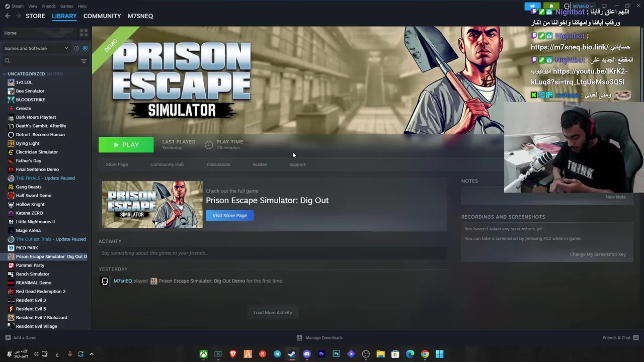
Task: Open the Community Hub link
Action: tap(167, 164)
